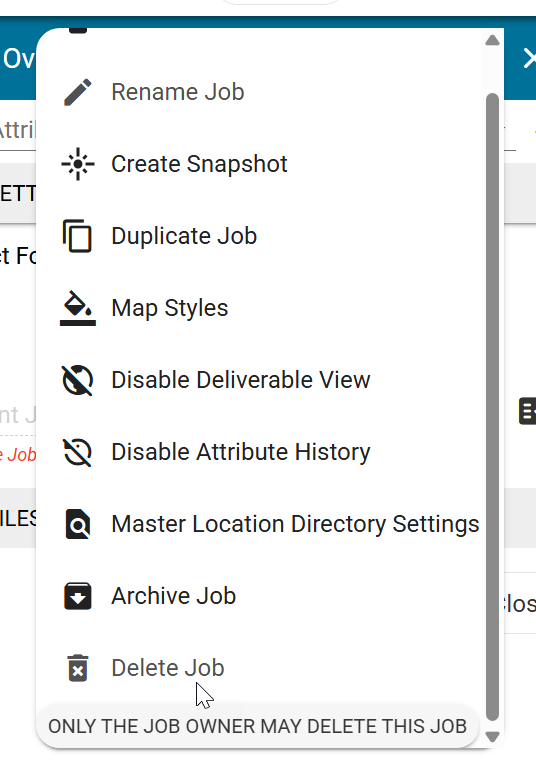
Task: Click the Disable Attribute History icon
Action: tap(77, 453)
